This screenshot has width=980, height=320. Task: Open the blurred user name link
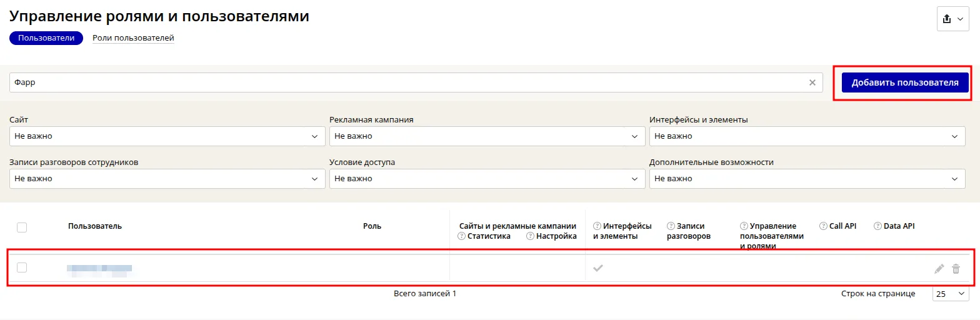point(100,270)
